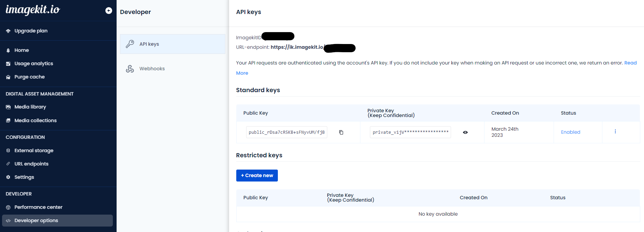Click the March 24th 2023 creation date
This screenshot has height=232, width=644.
point(505,132)
